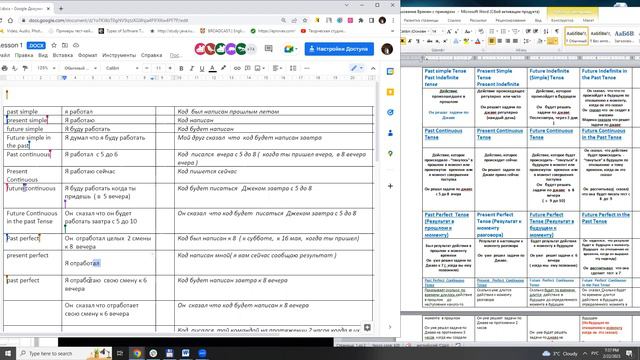
Task: Click the taskbar search box
Action: 63,353
